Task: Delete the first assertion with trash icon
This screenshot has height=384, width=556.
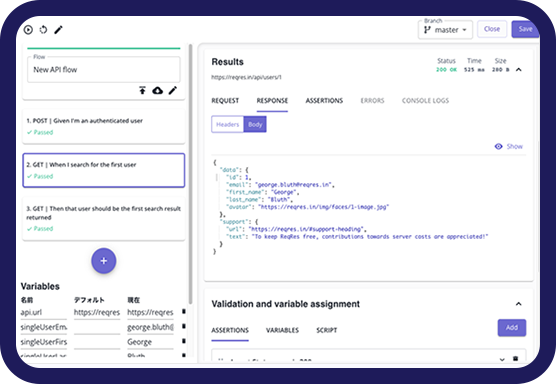Action: point(516,359)
